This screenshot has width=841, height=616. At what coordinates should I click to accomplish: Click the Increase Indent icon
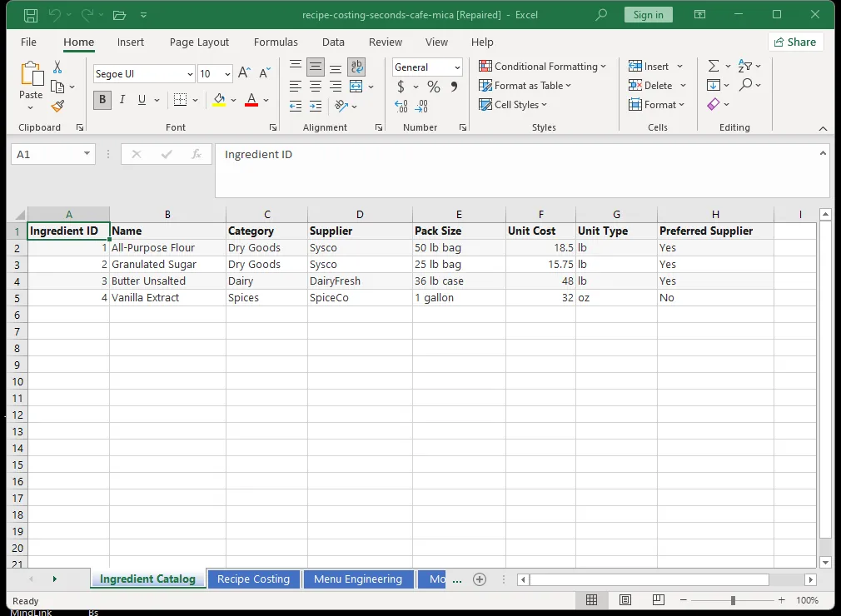[x=316, y=107]
